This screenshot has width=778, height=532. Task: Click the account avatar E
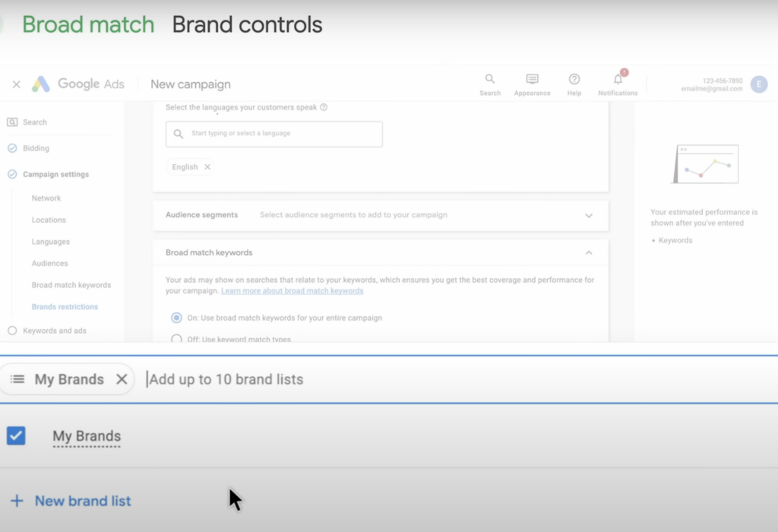(x=759, y=84)
